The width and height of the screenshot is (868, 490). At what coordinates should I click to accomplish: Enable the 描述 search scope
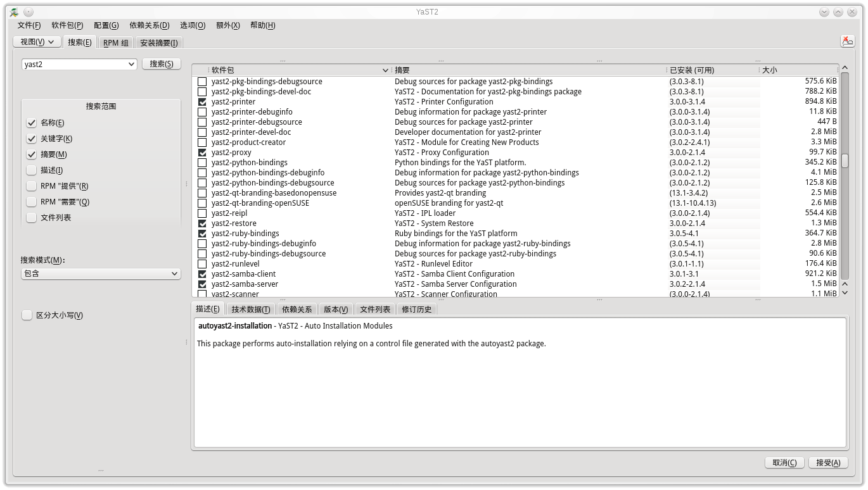pyautogui.click(x=31, y=170)
